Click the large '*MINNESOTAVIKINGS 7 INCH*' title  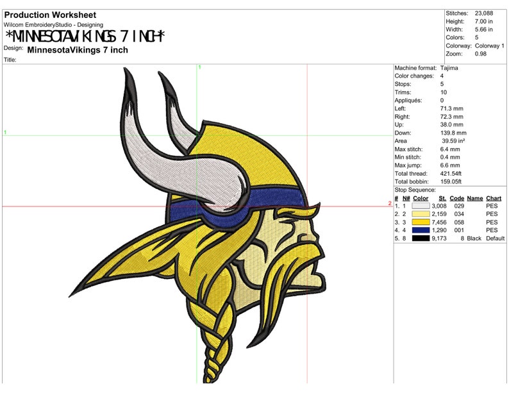(x=85, y=37)
